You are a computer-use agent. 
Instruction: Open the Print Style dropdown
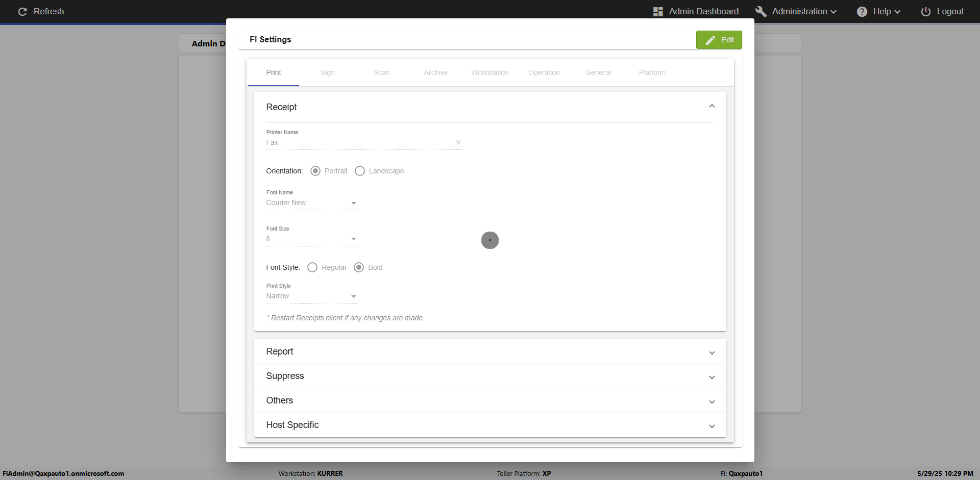[x=311, y=296]
